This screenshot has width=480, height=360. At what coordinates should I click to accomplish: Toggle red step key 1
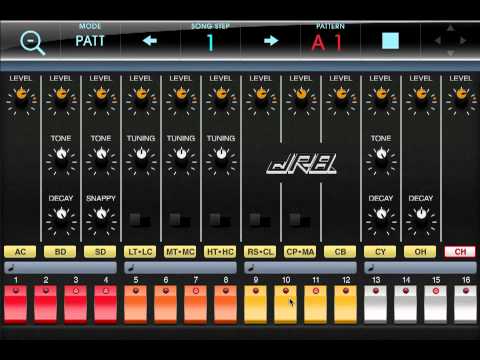click(15, 304)
